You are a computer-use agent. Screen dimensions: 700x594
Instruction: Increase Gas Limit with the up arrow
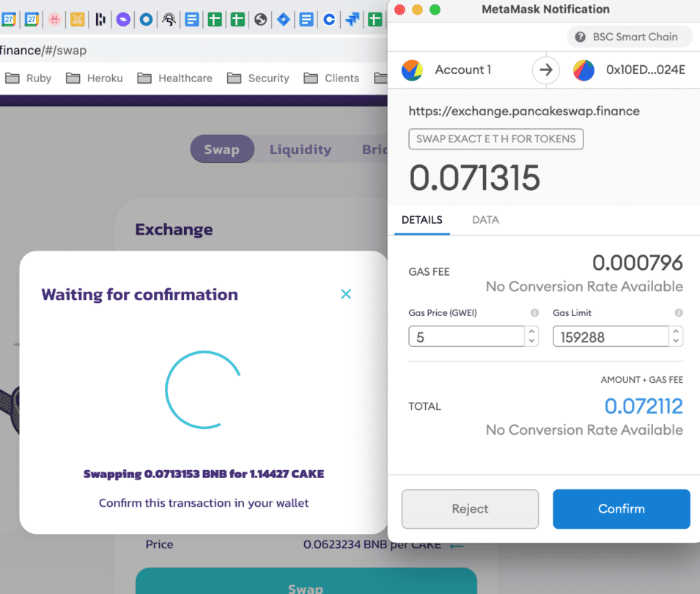(x=676, y=331)
